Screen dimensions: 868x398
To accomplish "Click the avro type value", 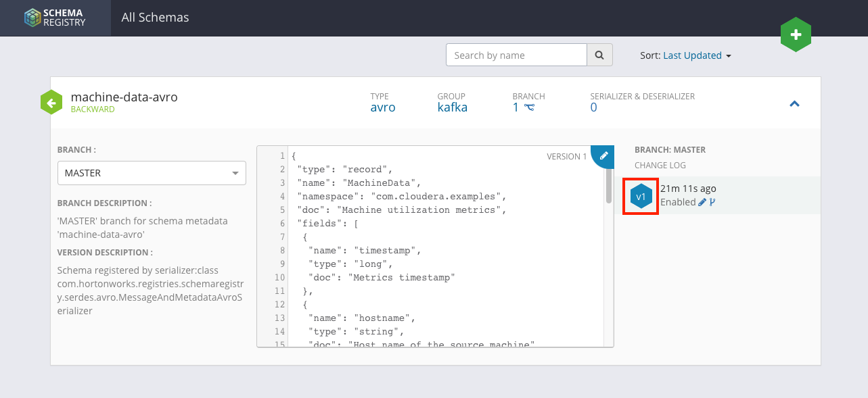I will point(383,107).
